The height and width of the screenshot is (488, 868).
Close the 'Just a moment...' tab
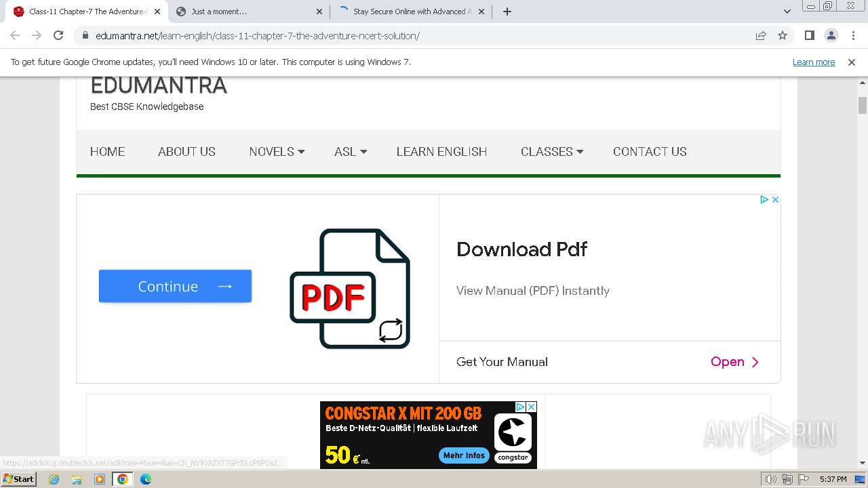pos(319,12)
